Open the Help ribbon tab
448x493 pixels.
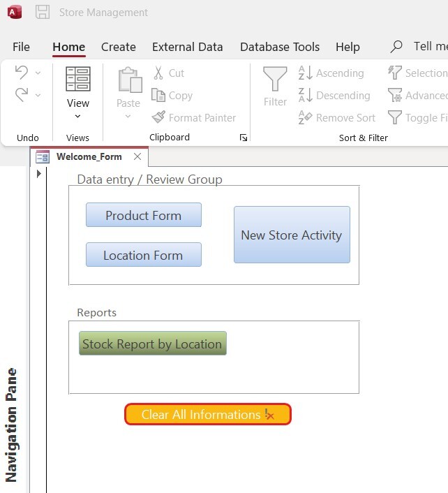coord(348,47)
